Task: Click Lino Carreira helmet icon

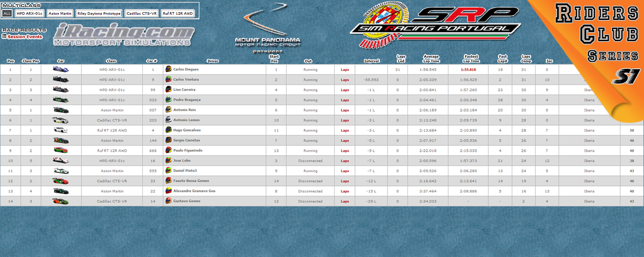Action: click(169, 90)
